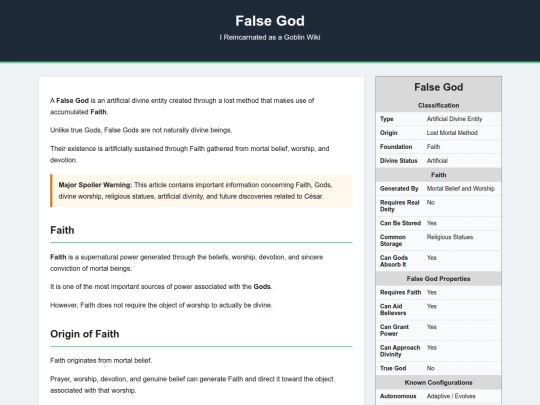Click the 'Can Grant Power' label

tap(394, 330)
